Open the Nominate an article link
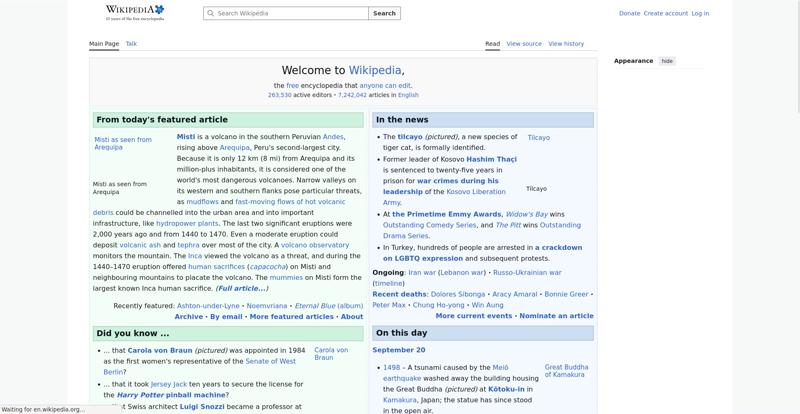 click(x=557, y=316)
